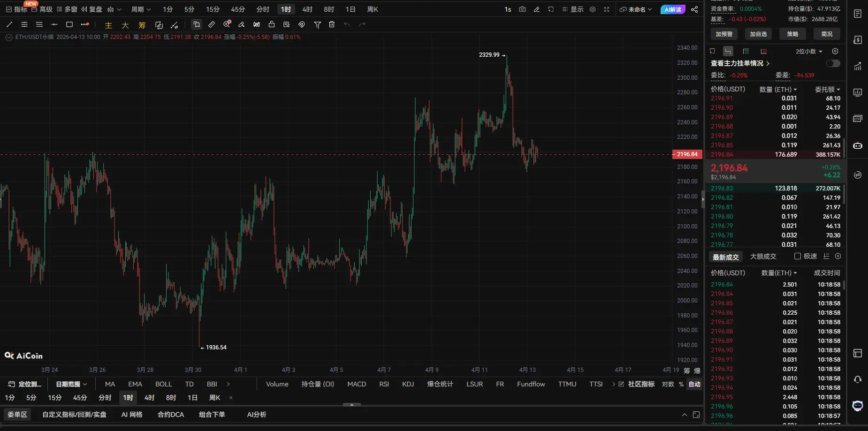Image resolution: width=868 pixels, height=431 pixels.
Task: Click the 加自选 button
Action: point(758,34)
